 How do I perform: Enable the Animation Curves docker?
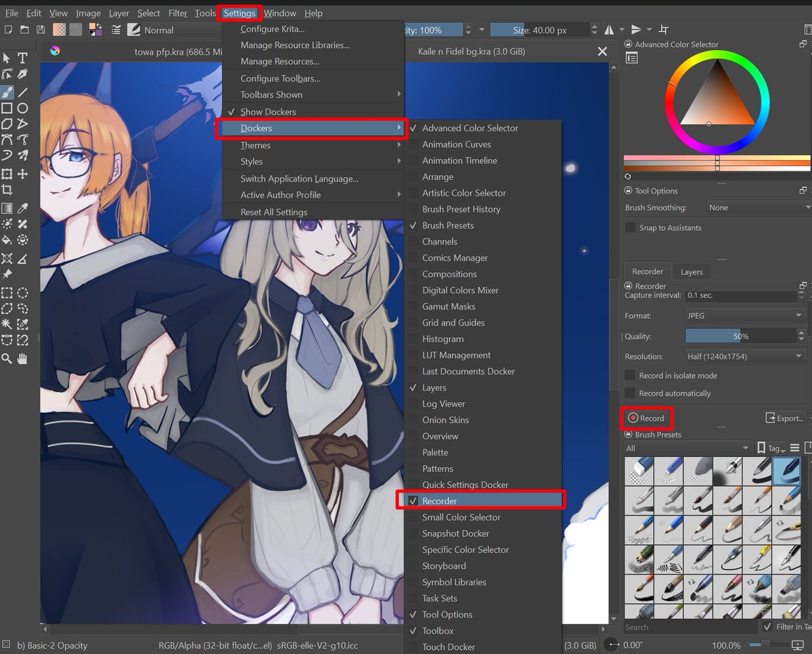pos(484,144)
